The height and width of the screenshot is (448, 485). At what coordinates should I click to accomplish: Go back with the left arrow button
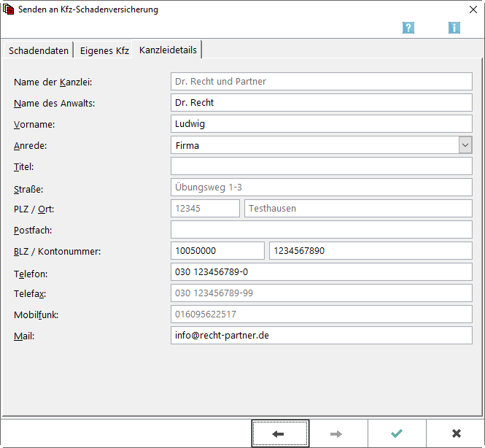280,433
